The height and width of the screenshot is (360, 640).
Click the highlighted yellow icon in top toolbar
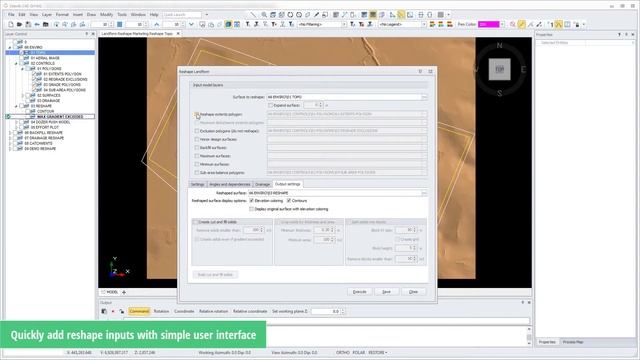401,15
